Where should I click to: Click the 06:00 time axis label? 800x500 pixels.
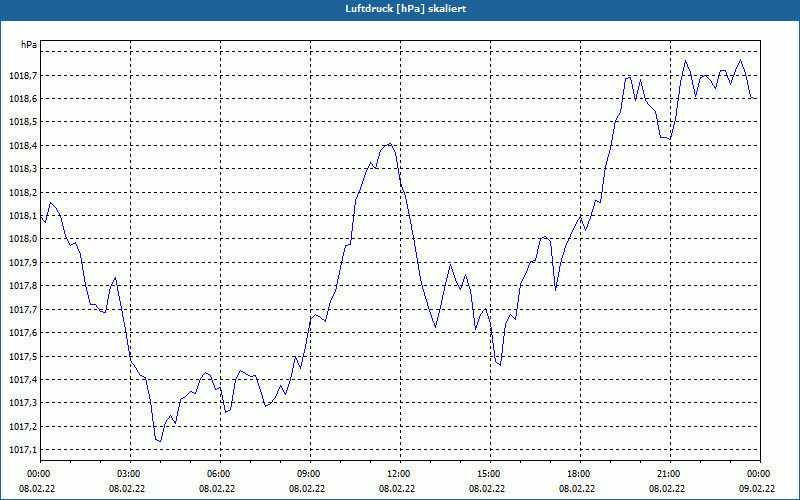click(x=220, y=474)
